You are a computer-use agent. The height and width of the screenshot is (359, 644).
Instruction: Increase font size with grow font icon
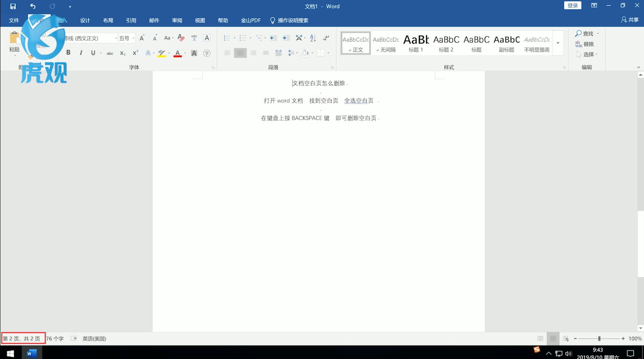tap(142, 38)
